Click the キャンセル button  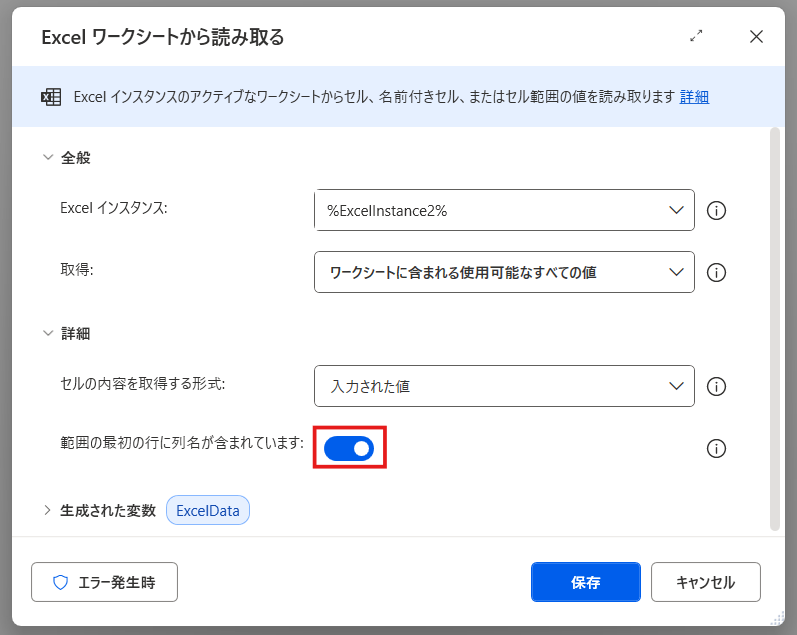click(705, 582)
